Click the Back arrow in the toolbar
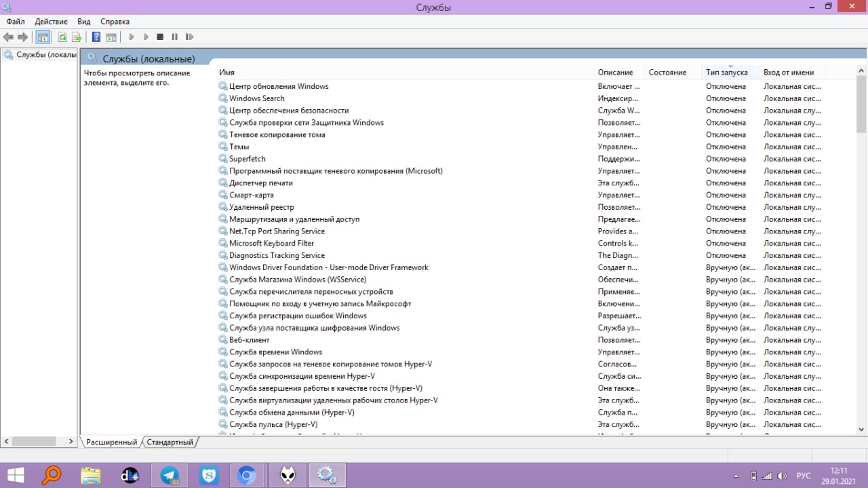 point(8,37)
